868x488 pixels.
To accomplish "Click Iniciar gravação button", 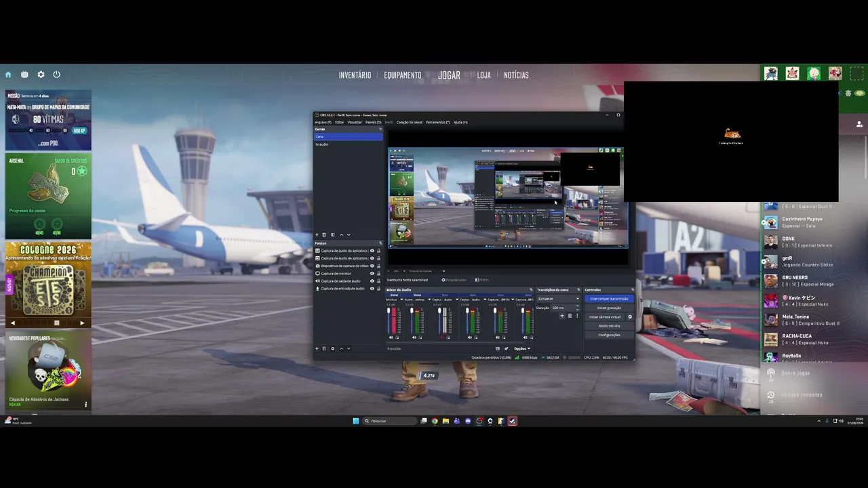I will [609, 308].
